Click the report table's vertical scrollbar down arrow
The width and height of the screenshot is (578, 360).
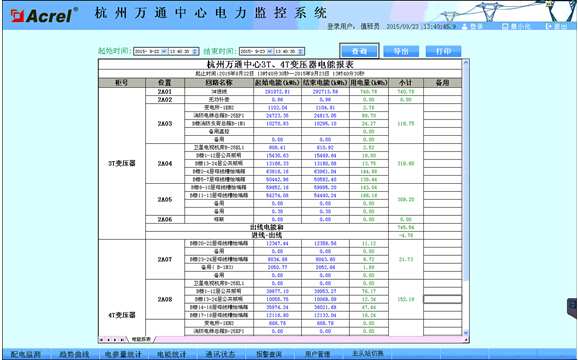click(466, 332)
